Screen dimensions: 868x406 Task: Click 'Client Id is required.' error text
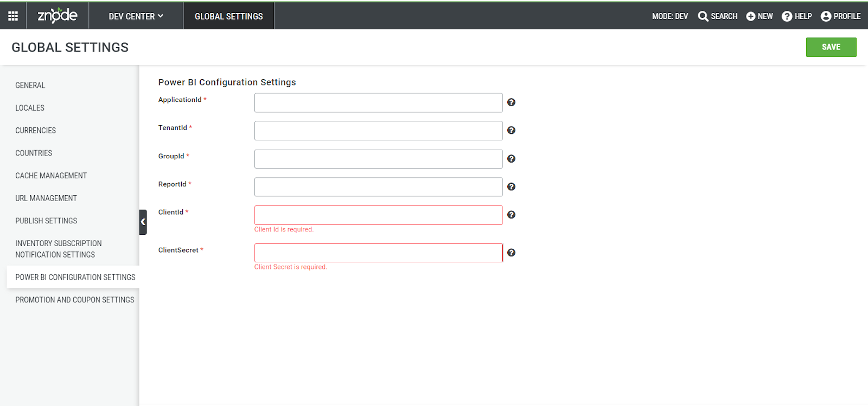pyautogui.click(x=284, y=229)
